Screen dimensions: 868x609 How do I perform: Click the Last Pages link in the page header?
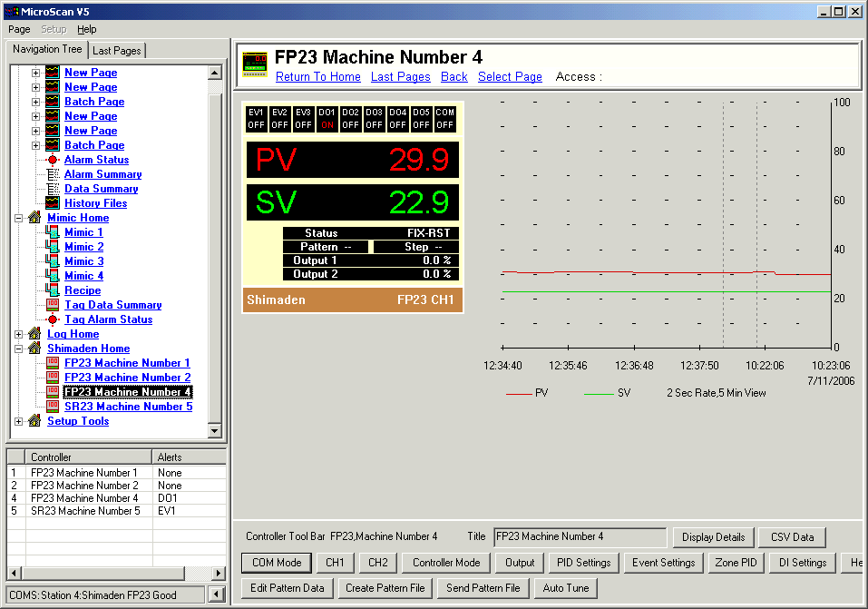click(401, 77)
